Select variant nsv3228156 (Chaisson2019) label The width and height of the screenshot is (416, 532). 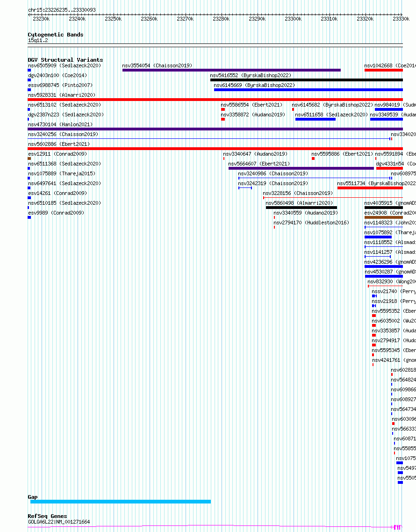pos(298,194)
